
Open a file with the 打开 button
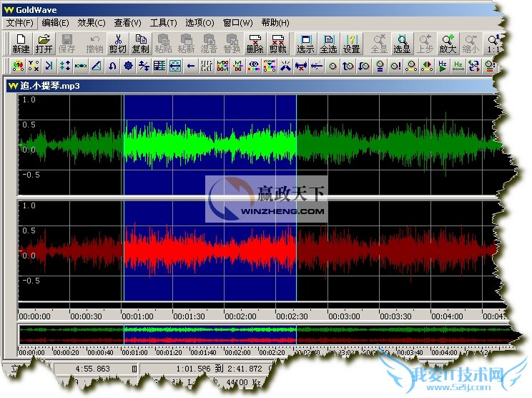click(44, 44)
